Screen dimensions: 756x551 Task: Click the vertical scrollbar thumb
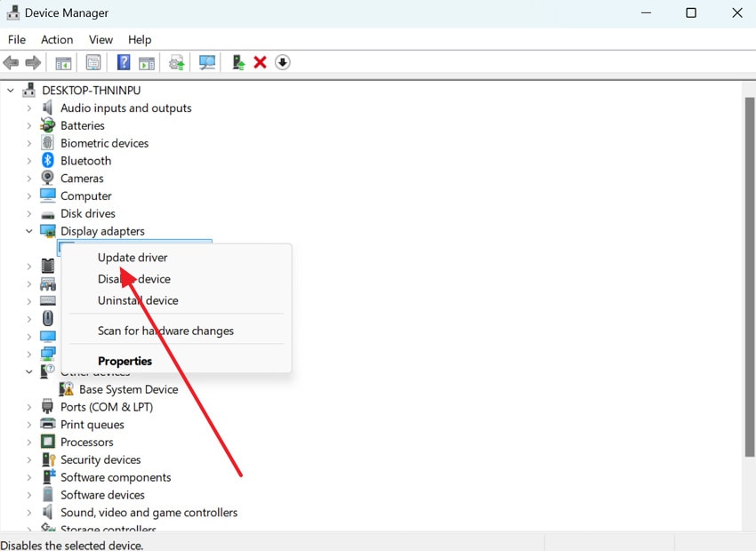click(749, 277)
